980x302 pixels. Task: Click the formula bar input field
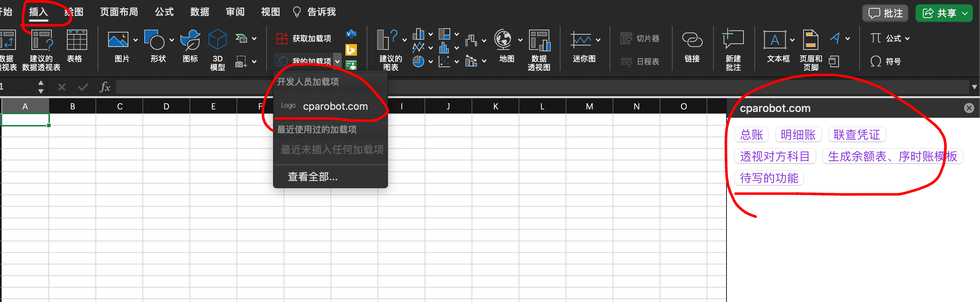coord(533,87)
